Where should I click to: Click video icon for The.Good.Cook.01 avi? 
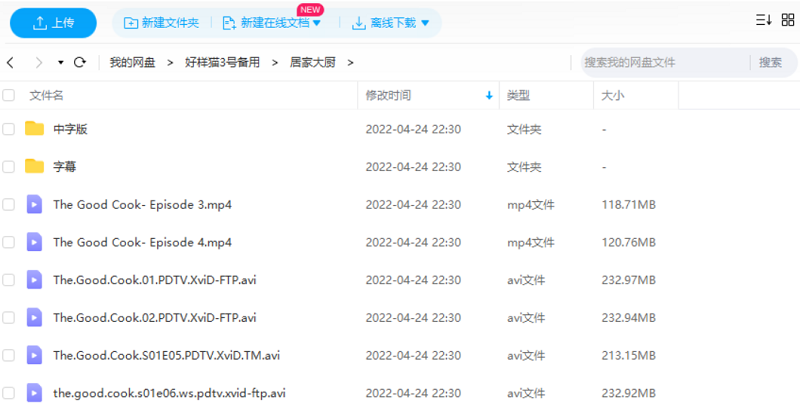35,279
